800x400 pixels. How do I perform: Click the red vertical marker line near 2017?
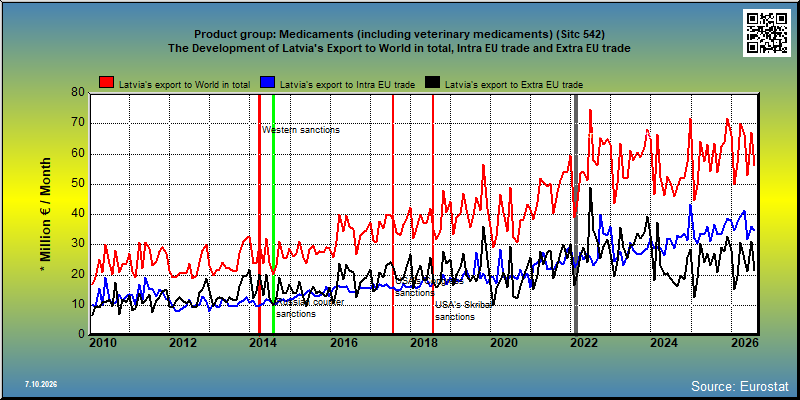tap(393, 214)
